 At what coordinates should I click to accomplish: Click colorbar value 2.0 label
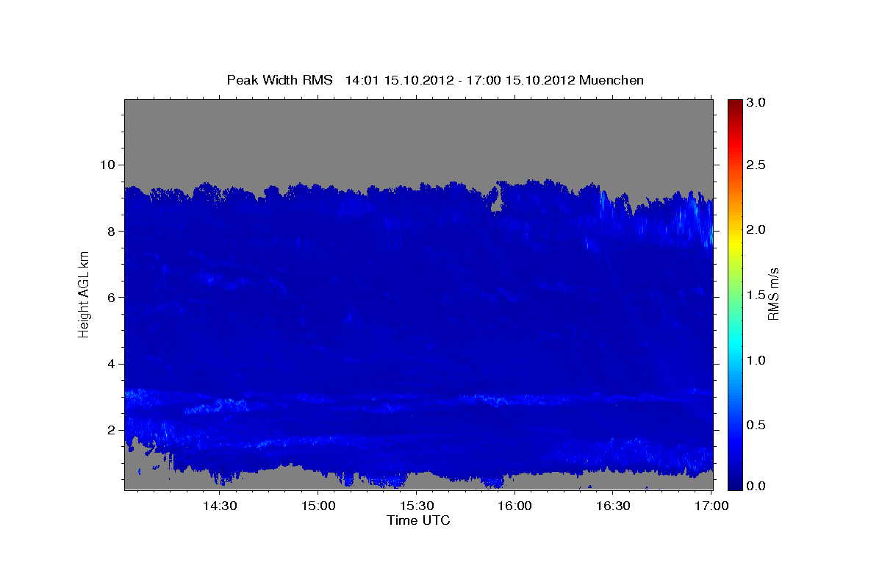pyautogui.click(x=756, y=229)
